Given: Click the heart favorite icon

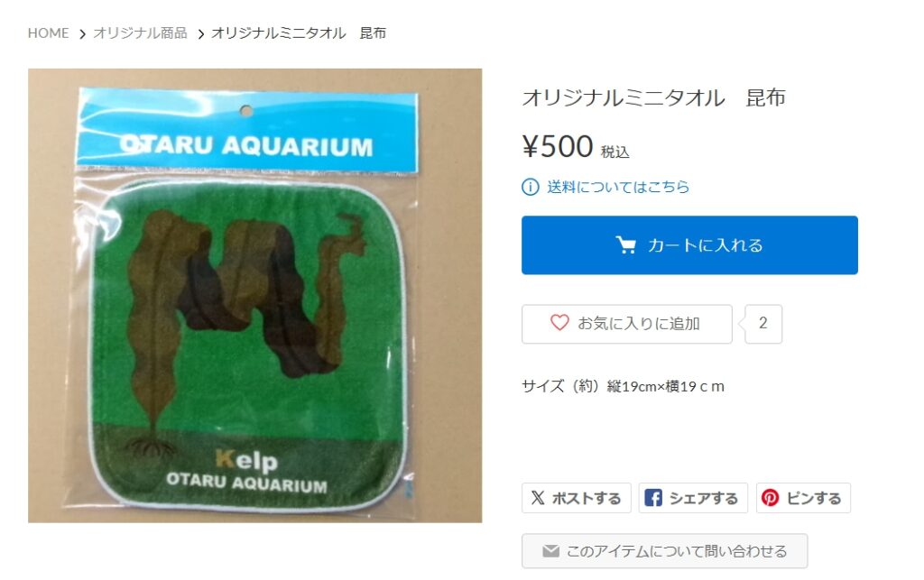Looking at the screenshot, I should pyautogui.click(x=559, y=323).
